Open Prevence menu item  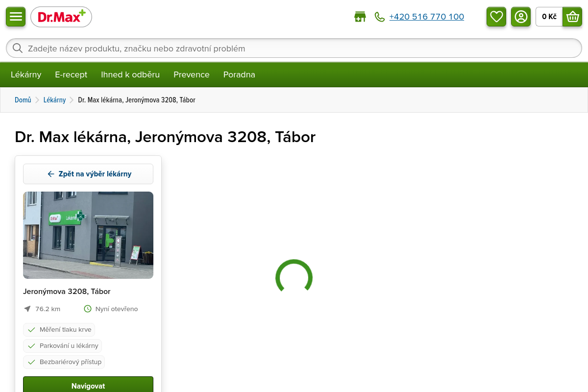coord(192,74)
